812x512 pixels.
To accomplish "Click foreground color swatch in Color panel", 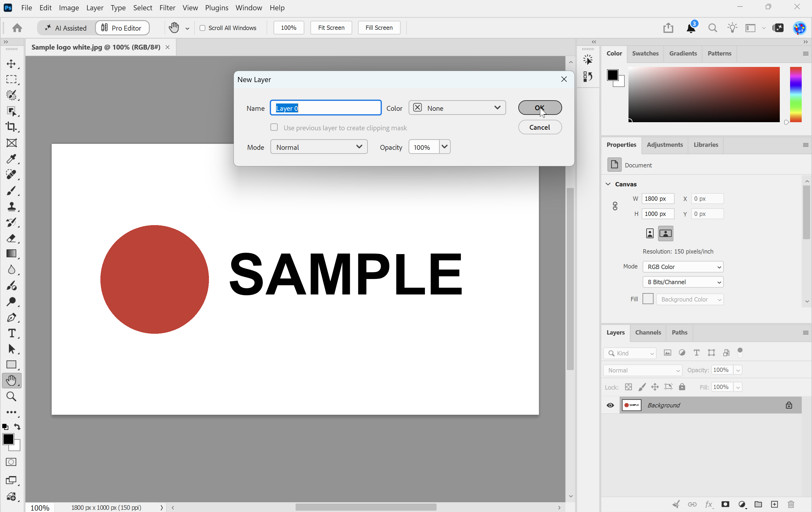I will (x=613, y=75).
